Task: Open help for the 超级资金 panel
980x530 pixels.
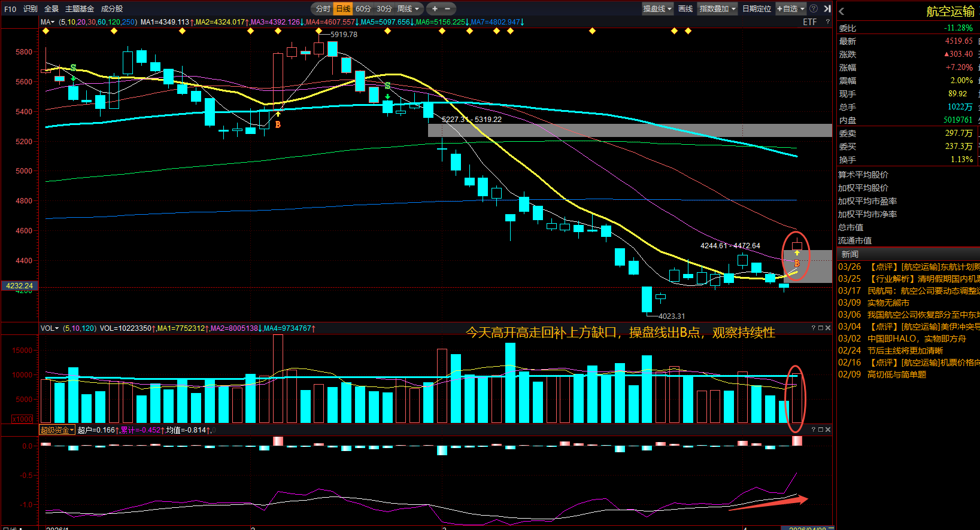Action: 814,430
